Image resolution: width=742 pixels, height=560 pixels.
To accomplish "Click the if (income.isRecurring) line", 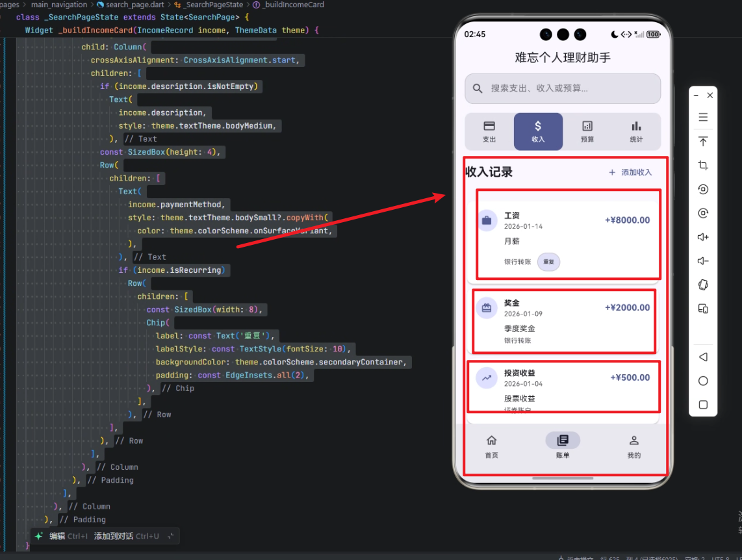I will coord(172,270).
